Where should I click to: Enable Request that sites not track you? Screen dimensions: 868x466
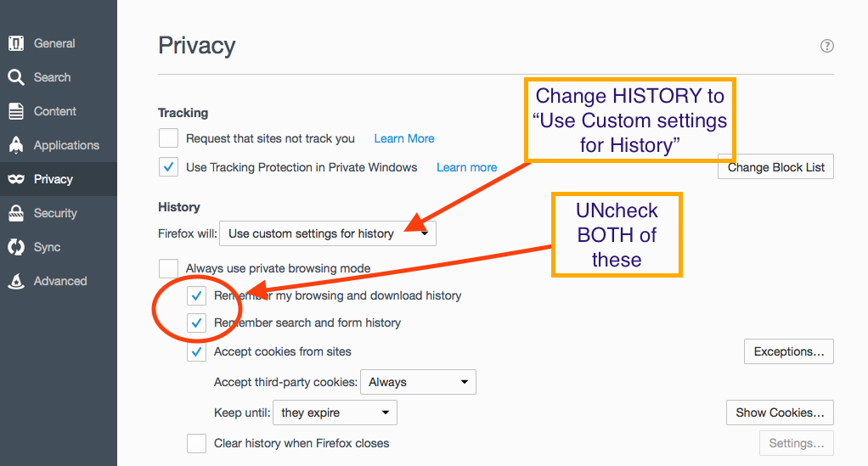coord(168,138)
